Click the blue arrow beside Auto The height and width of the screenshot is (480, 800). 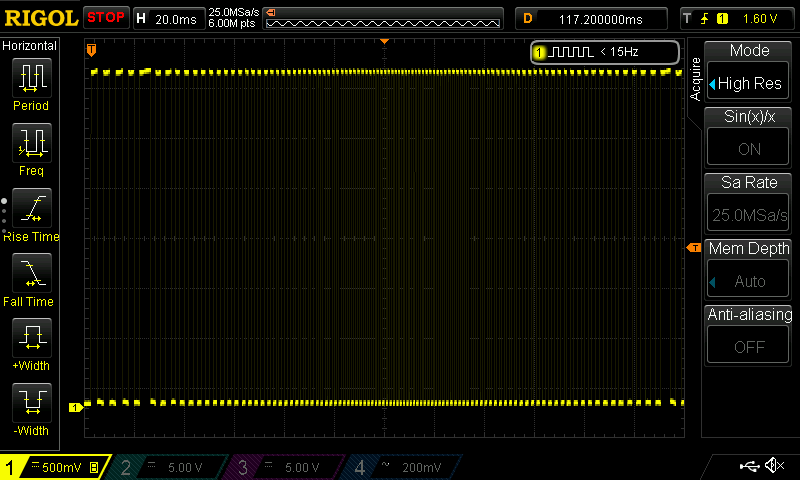pyautogui.click(x=712, y=282)
